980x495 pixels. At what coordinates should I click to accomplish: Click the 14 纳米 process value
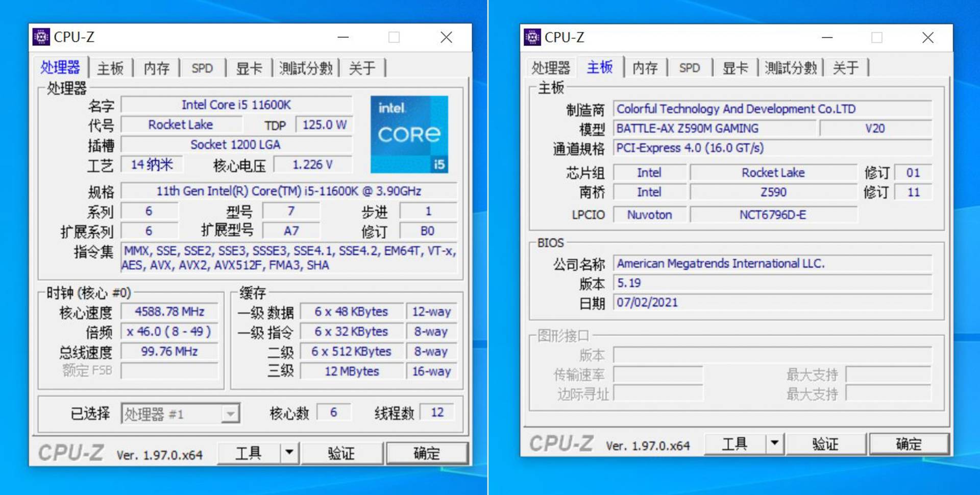[152, 164]
